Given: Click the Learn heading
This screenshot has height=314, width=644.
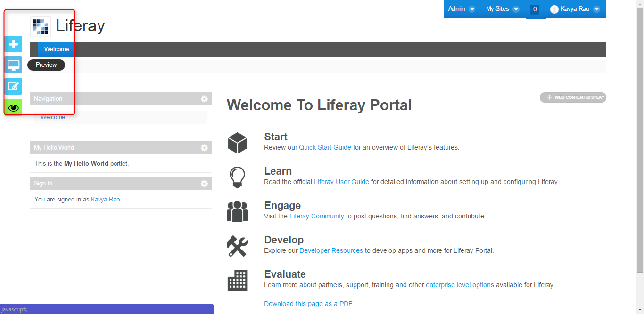Looking at the screenshot, I should [278, 171].
